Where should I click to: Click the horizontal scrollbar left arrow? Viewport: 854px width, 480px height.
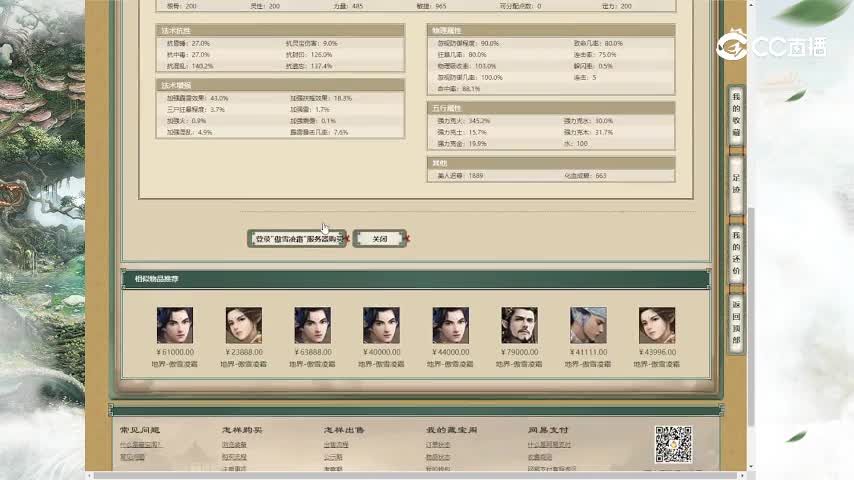click(x=90, y=476)
